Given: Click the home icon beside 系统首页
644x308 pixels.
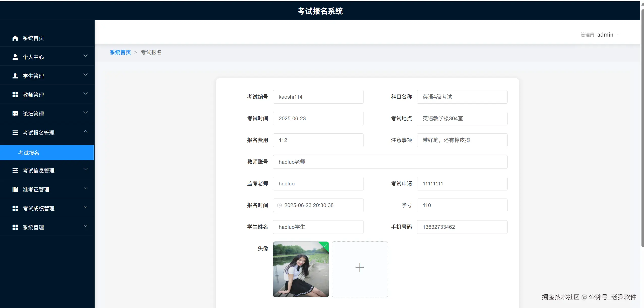Looking at the screenshot, I should coord(15,38).
